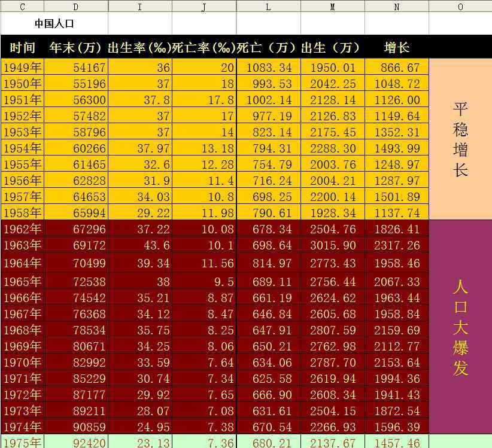Click deaths value 1083.34 cell

coord(268,68)
